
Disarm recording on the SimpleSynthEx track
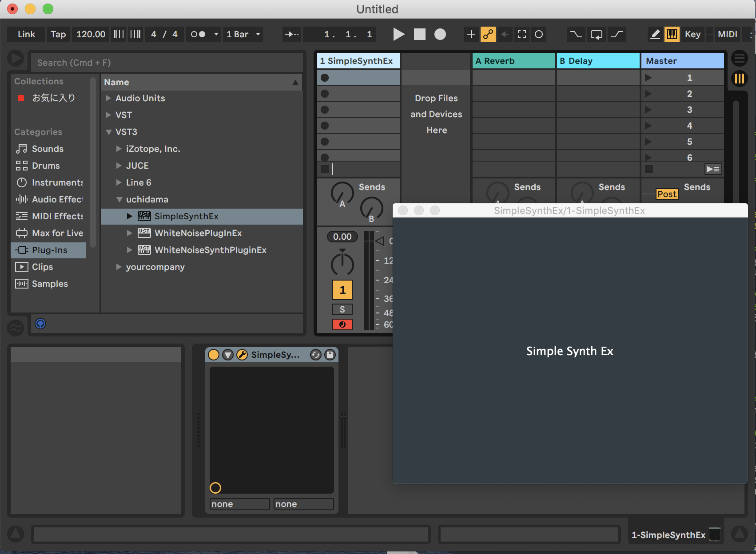(x=342, y=324)
